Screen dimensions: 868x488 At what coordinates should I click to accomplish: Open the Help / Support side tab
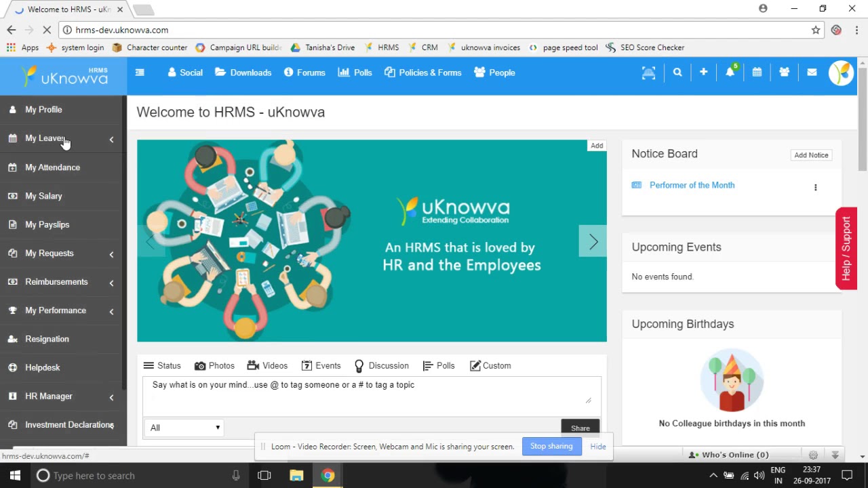click(846, 249)
